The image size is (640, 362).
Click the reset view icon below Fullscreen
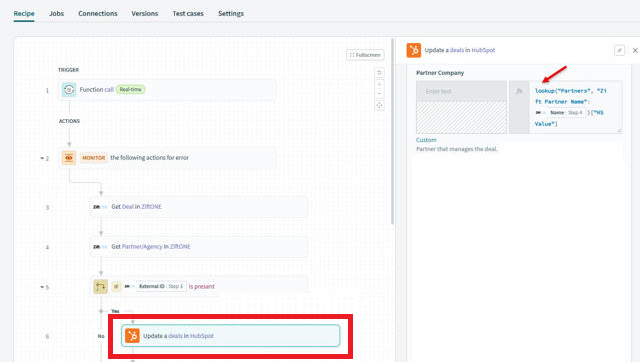point(379,73)
